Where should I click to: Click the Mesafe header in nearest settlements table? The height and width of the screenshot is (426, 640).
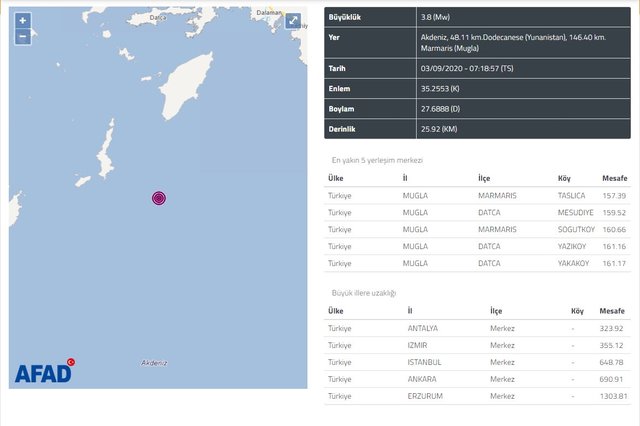(613, 178)
